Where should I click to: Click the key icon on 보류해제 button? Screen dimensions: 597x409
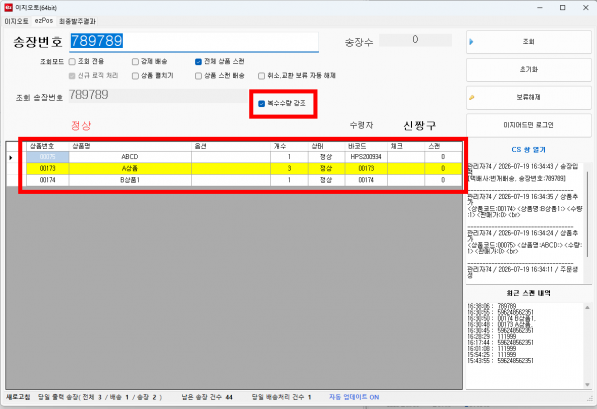point(472,97)
